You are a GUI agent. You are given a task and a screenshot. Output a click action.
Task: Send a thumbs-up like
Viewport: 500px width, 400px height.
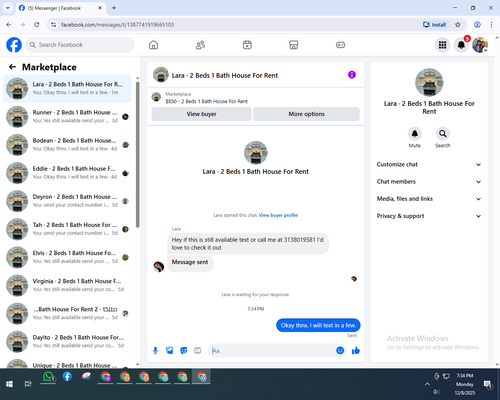356,350
